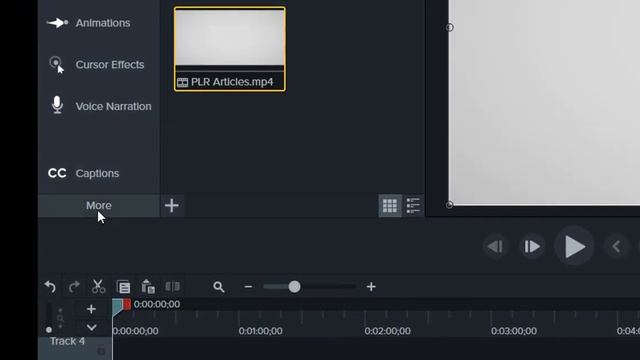640x360 pixels.
Task: Switch media bin to list view
Action: click(x=413, y=206)
